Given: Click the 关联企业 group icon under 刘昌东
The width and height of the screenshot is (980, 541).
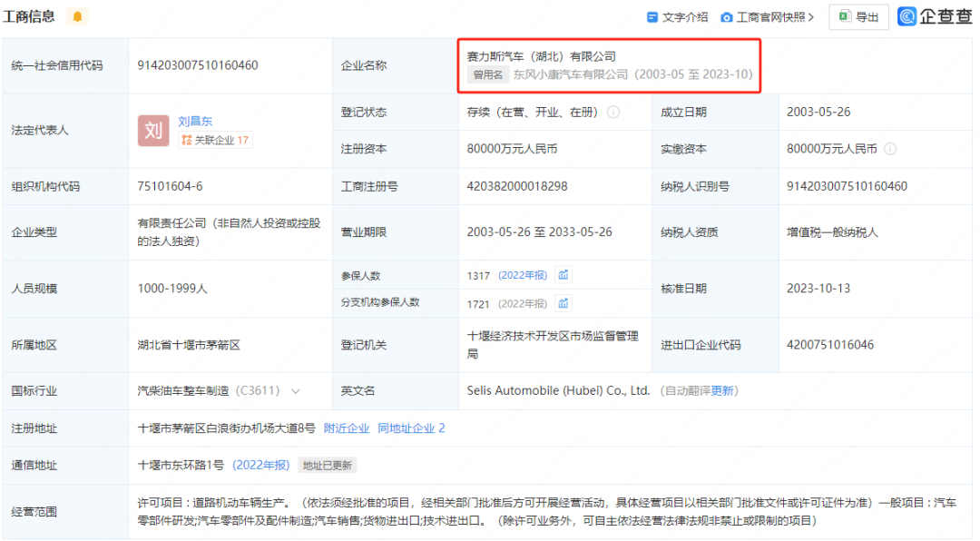Looking at the screenshot, I should (187, 140).
